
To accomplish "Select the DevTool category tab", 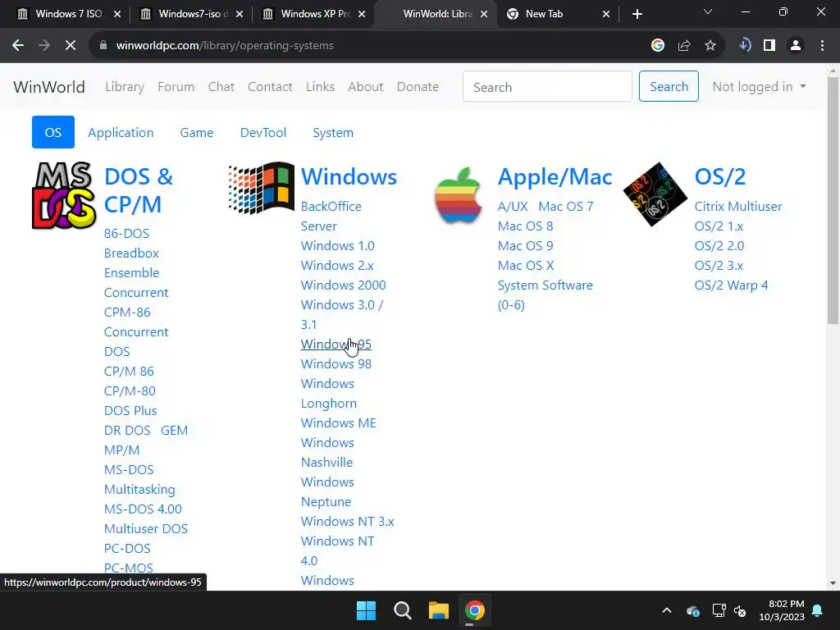I will tap(263, 132).
